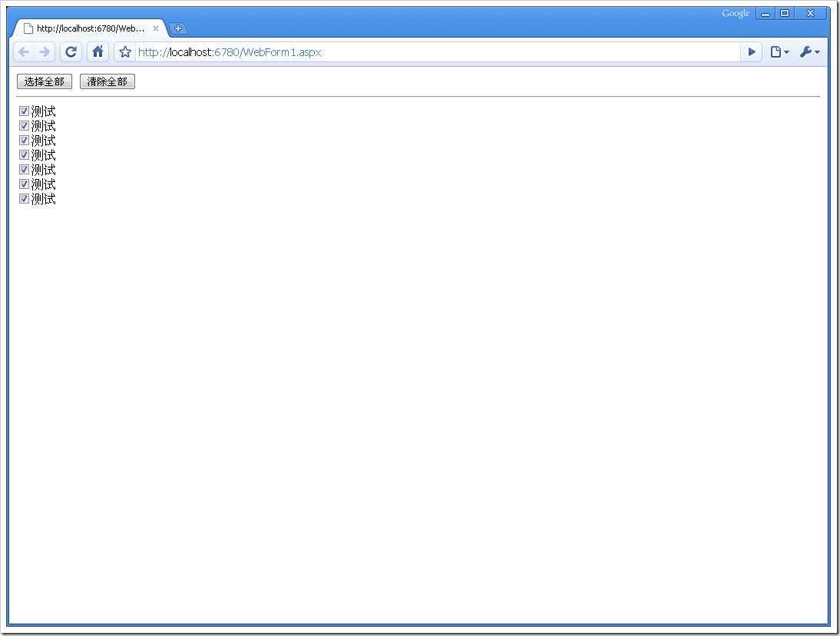The width and height of the screenshot is (840, 636).
Task: Close the browser window
Action: pos(811,13)
